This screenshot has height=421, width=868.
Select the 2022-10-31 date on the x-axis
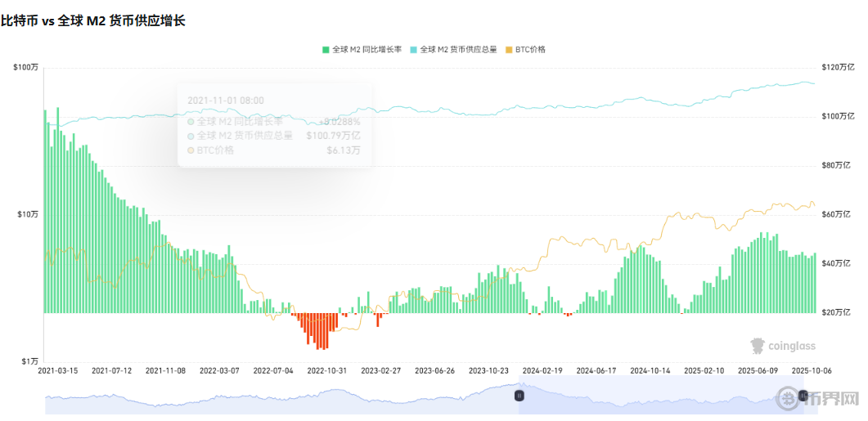(326, 370)
